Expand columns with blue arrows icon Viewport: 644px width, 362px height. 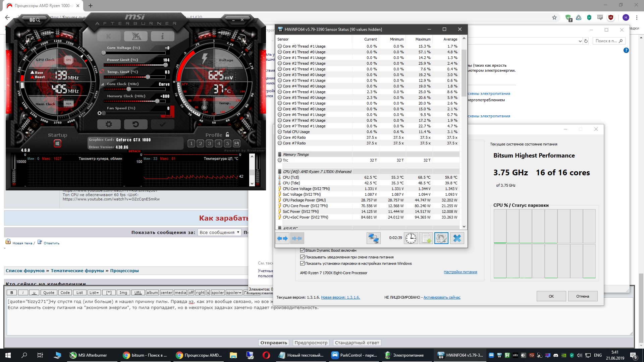[282, 238]
